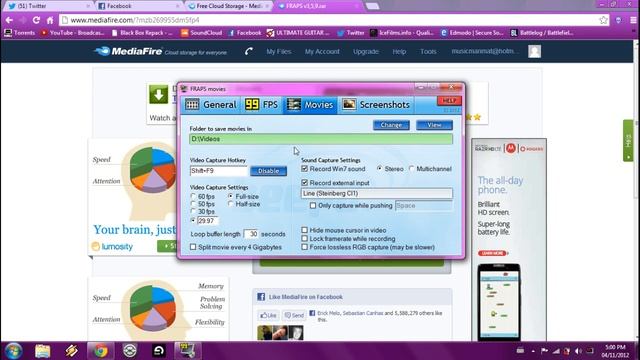Click the MediaFire logo

pos(129,51)
